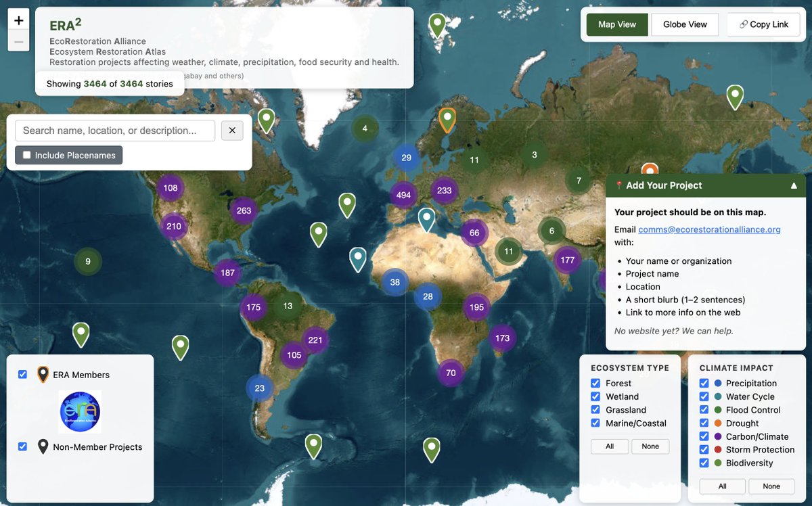Uncheck the Marine/Coastal ecosystem checkbox

click(595, 423)
